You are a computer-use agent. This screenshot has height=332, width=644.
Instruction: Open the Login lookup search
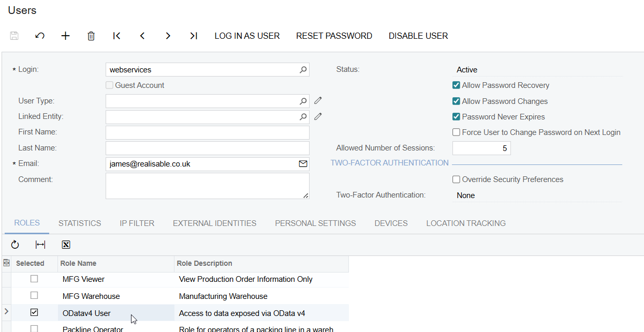click(x=303, y=70)
